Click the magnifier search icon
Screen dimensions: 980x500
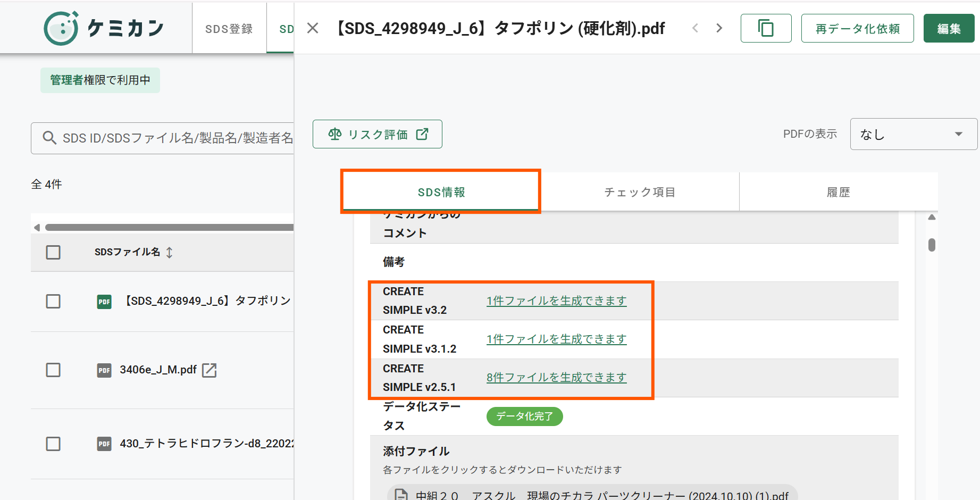(x=49, y=138)
